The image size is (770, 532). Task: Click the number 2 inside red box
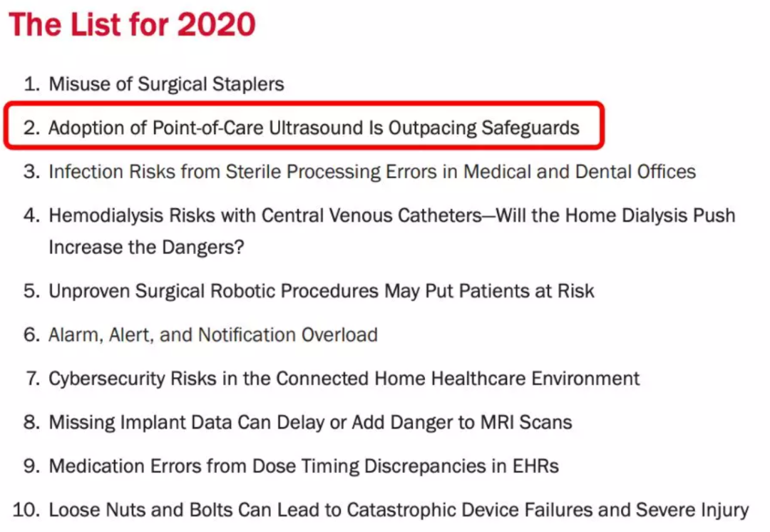click(32, 128)
